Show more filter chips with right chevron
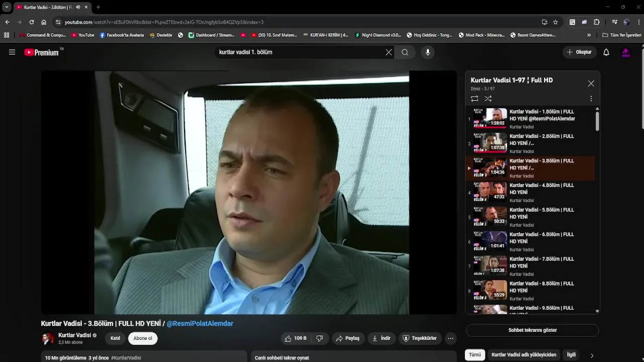 tap(592, 355)
